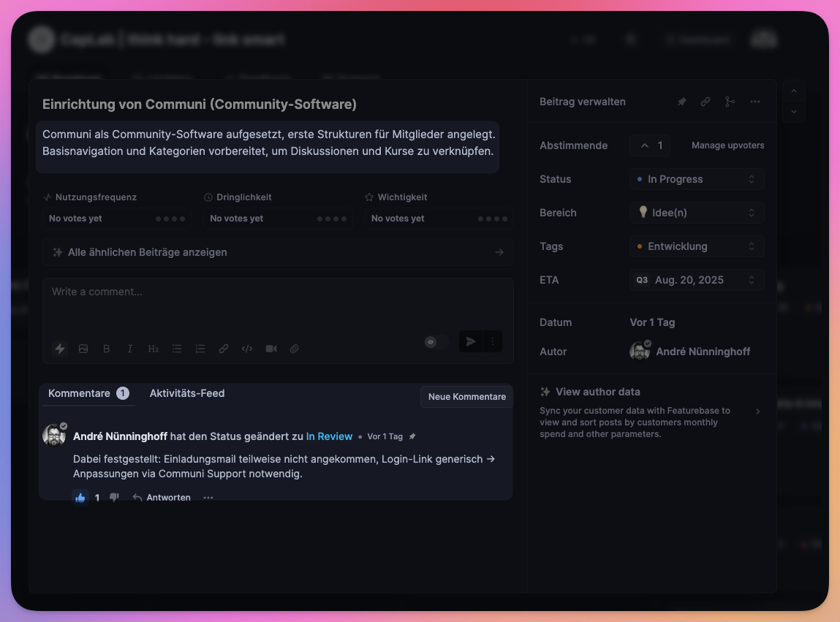
Task: Toggle the comment visibility eye switch
Action: tap(436, 341)
